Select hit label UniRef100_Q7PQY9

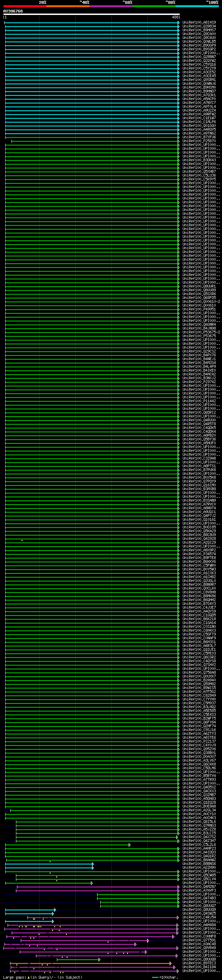[199, 481]
